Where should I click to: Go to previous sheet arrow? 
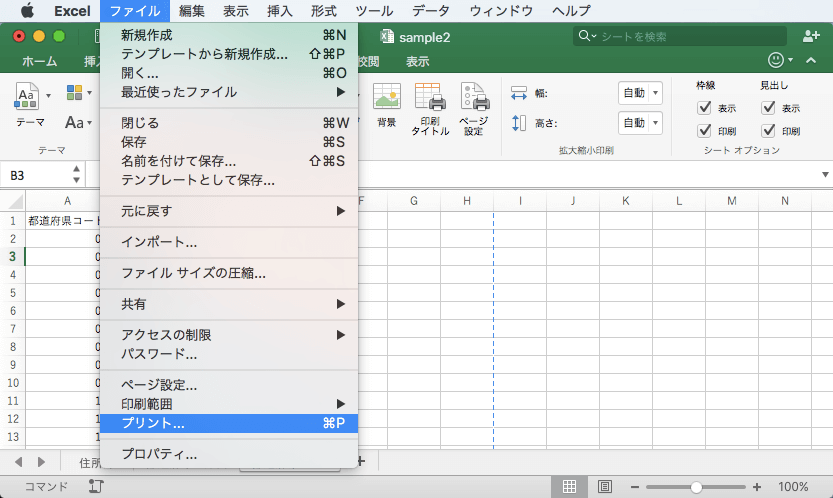(x=19, y=462)
